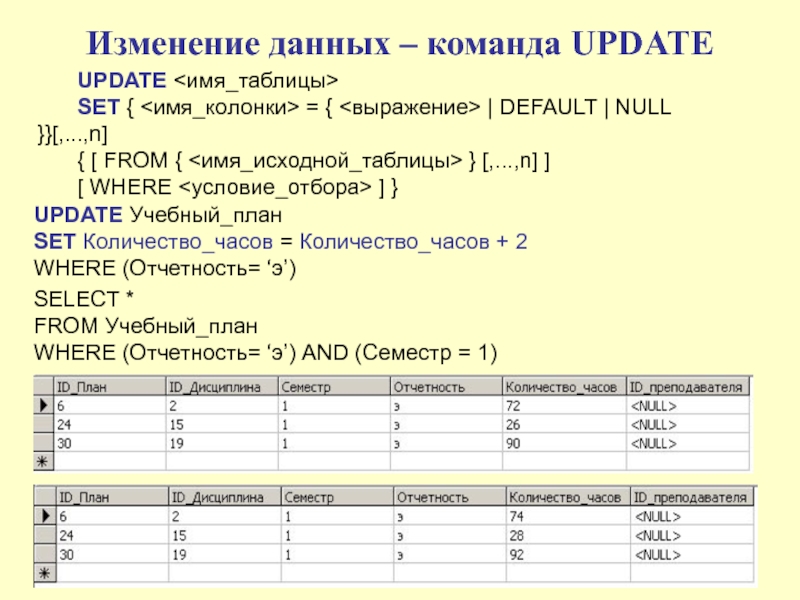Viewport: 800px width, 600px height.
Task: Click the ID_Дисциплина header in the lower table
Action: tap(223, 497)
